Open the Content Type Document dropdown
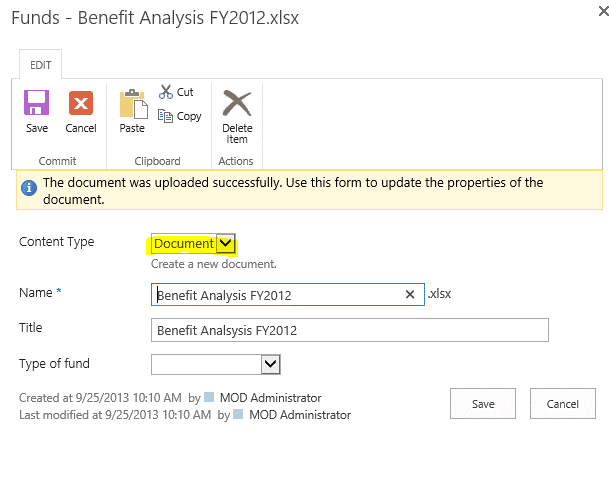 coord(193,244)
